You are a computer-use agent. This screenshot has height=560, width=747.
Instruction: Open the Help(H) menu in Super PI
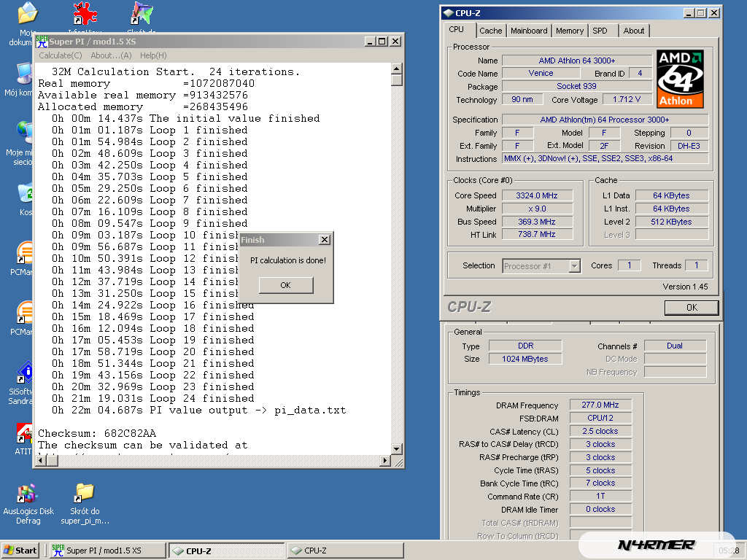click(153, 55)
